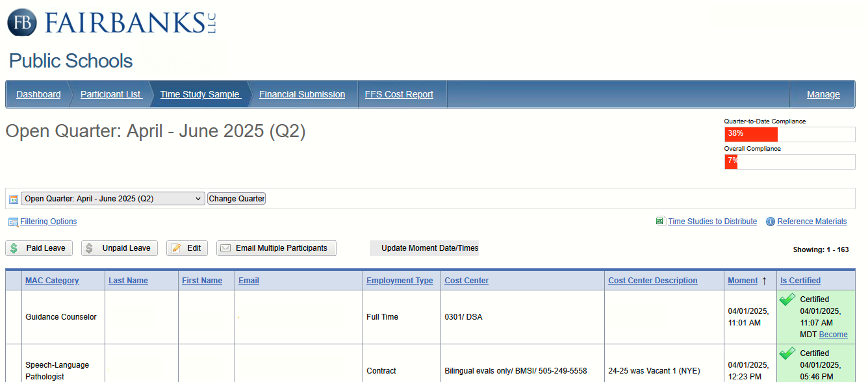Open the Reference Materials link
868x382 pixels.
812,222
